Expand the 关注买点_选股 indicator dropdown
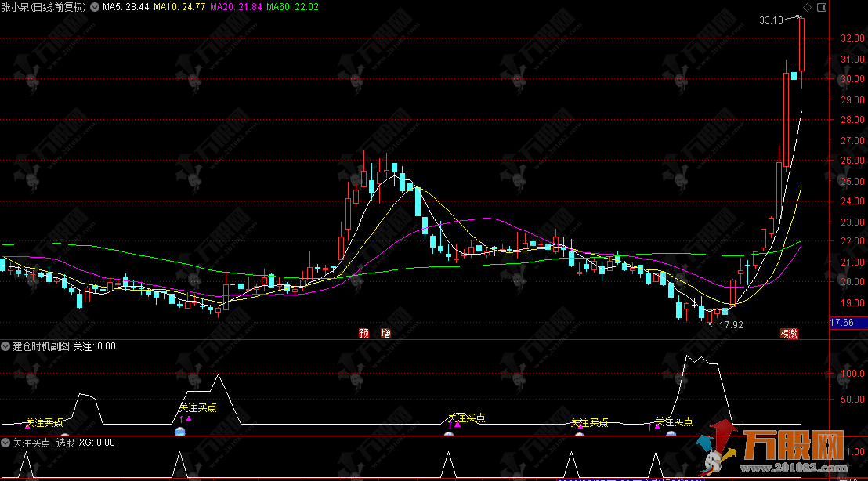 tap(6, 443)
